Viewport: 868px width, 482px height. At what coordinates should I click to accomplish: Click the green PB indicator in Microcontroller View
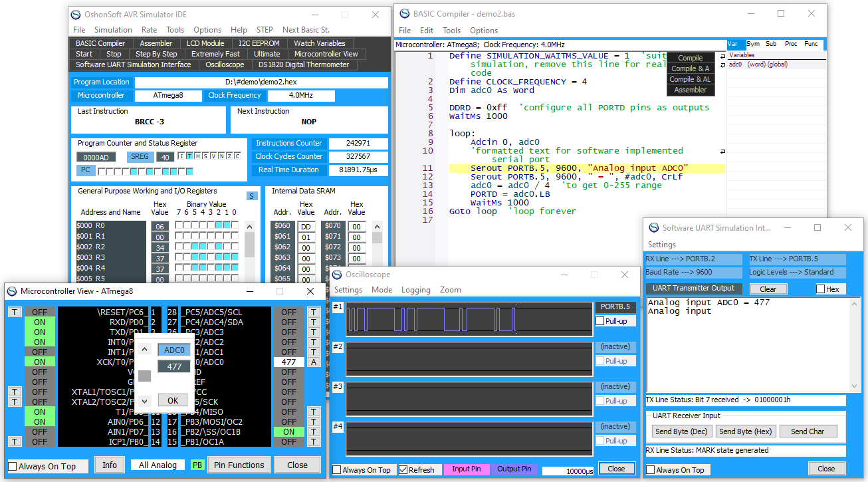click(x=197, y=465)
